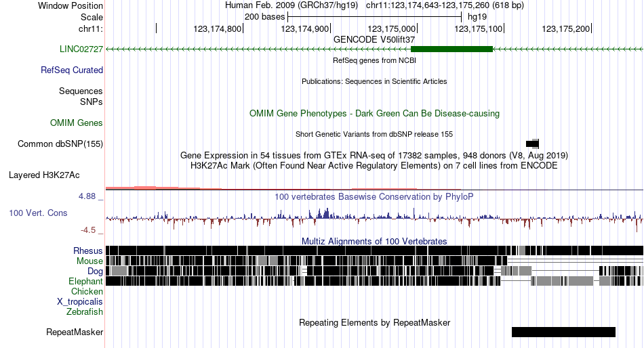Image resolution: width=644 pixels, height=348 pixels.
Task: Click the Rhesus alignment row label
Action: point(88,251)
